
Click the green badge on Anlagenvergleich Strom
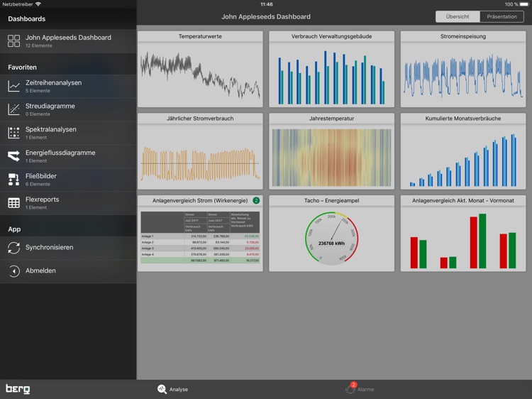tap(256, 200)
